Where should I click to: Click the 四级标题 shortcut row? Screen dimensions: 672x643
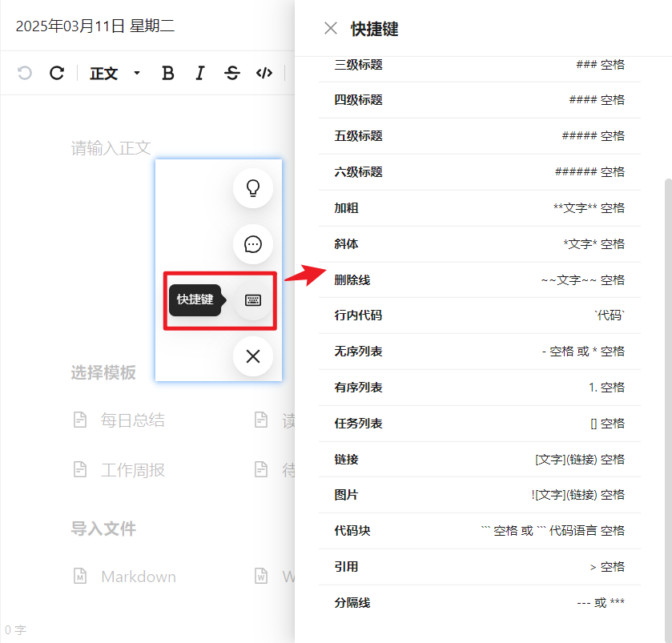pos(480,100)
